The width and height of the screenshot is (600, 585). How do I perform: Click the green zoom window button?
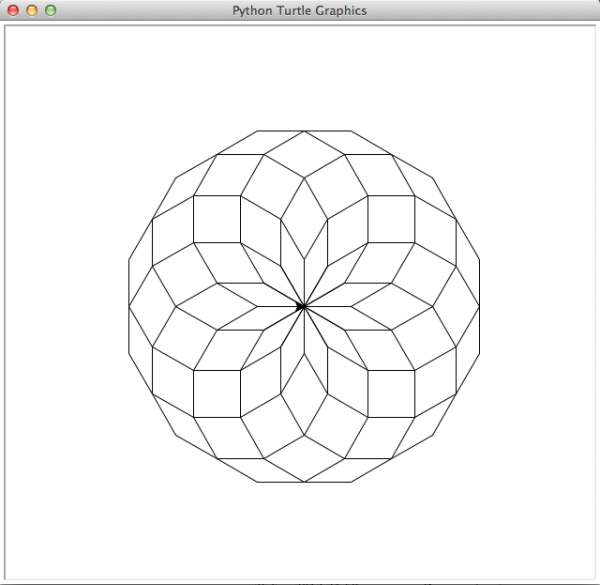click(50, 10)
